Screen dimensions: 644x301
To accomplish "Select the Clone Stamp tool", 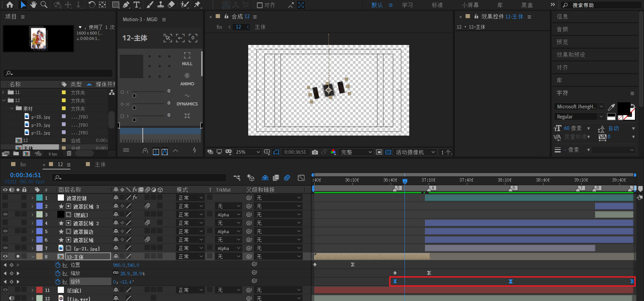I will point(161,5).
